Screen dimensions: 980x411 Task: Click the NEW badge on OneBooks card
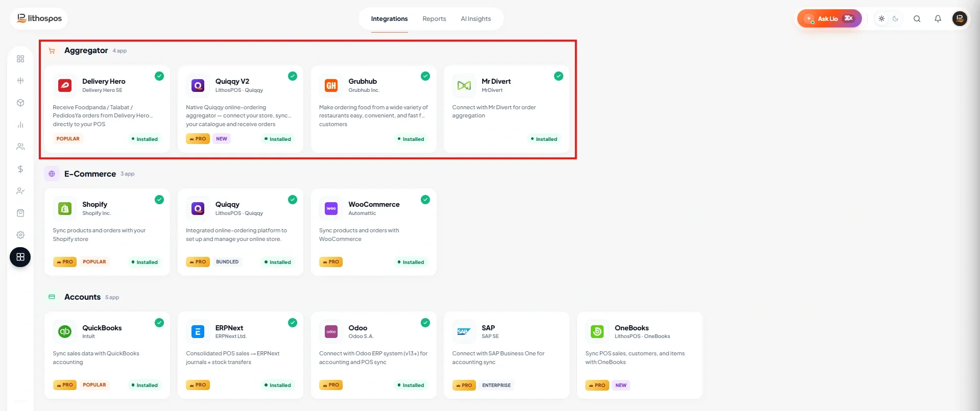click(620, 385)
